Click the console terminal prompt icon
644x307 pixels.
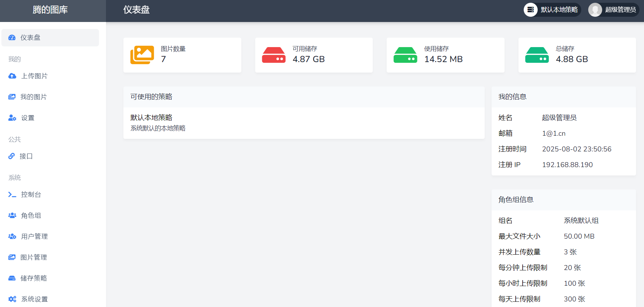tap(12, 195)
